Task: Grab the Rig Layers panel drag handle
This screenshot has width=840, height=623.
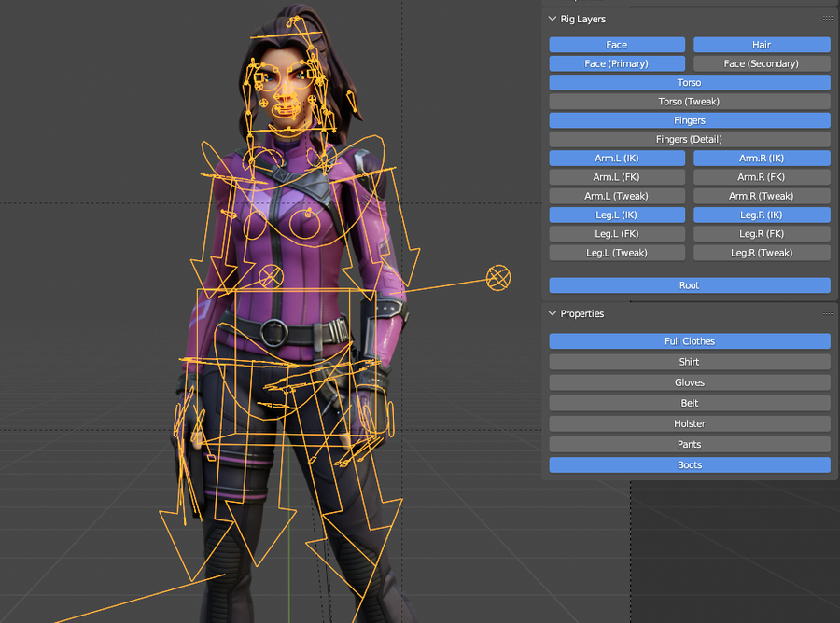Action: [828, 19]
